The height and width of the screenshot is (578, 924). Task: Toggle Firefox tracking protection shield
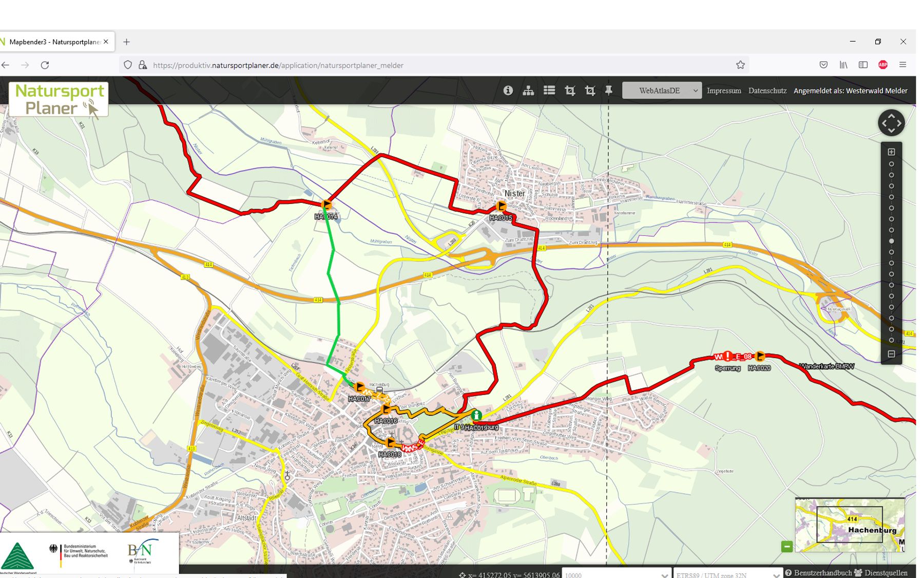point(128,65)
